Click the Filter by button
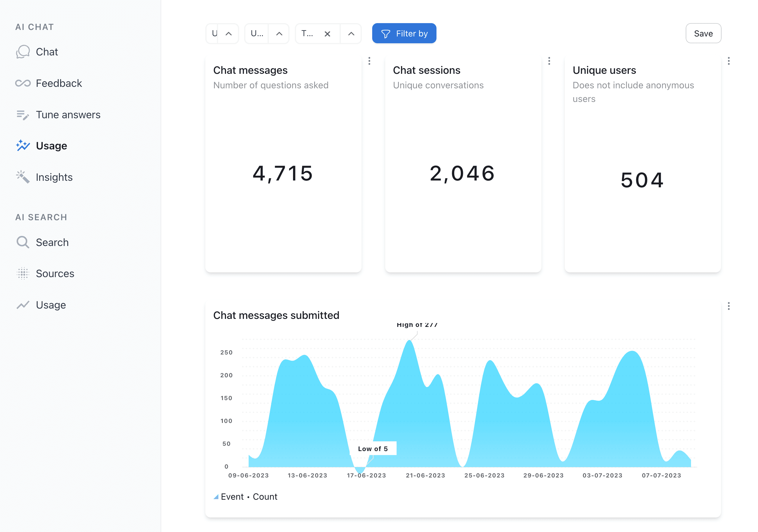The width and height of the screenshot is (758, 532). (404, 33)
